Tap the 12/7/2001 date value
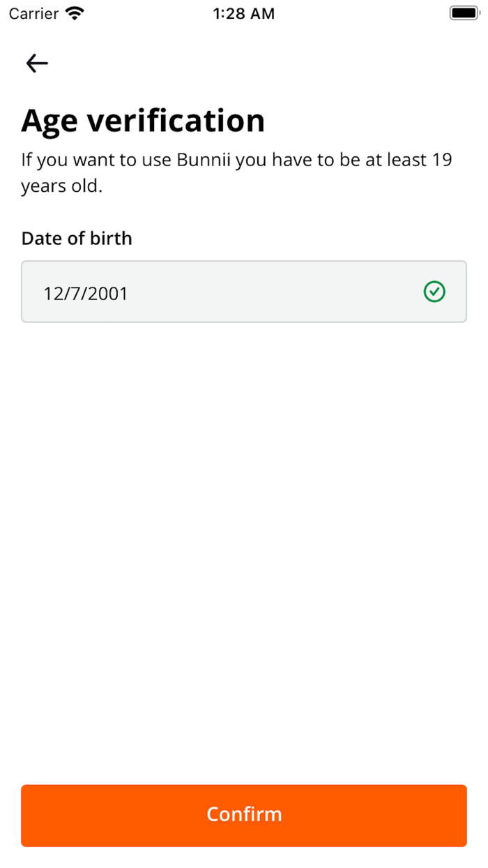The height and width of the screenshot is (868, 488). tap(86, 293)
